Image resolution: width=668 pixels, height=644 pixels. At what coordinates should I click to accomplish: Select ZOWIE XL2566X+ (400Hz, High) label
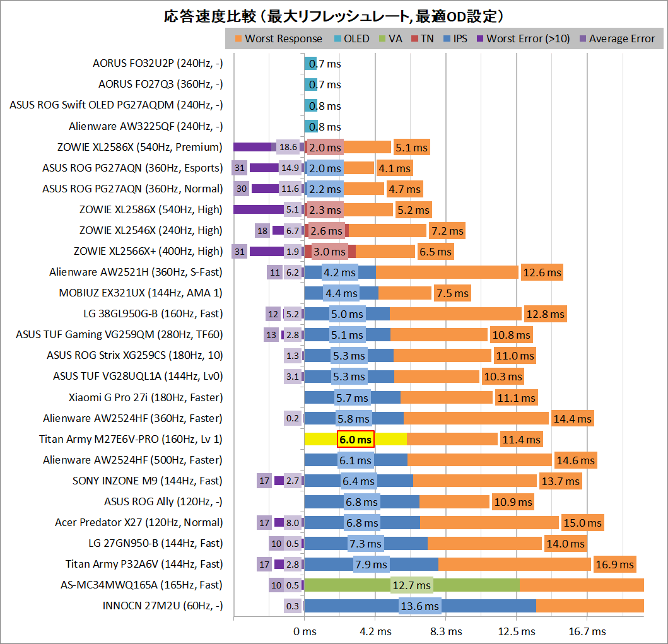[148, 252]
